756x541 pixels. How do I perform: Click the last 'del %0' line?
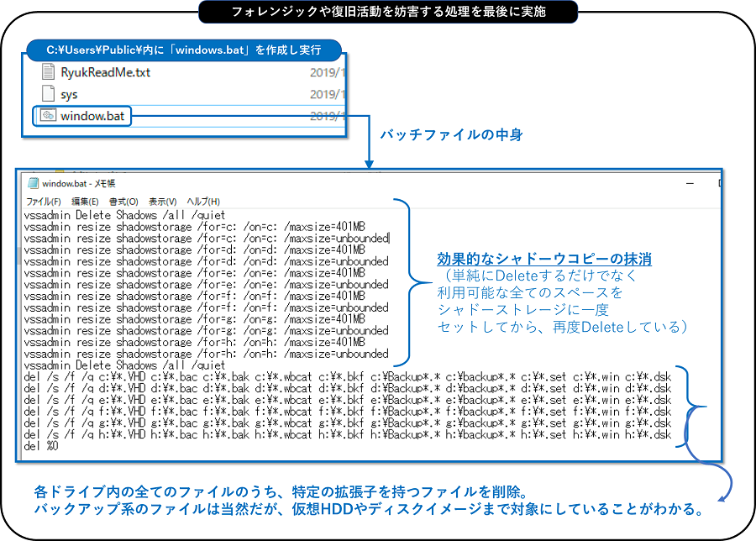pyautogui.click(x=41, y=445)
